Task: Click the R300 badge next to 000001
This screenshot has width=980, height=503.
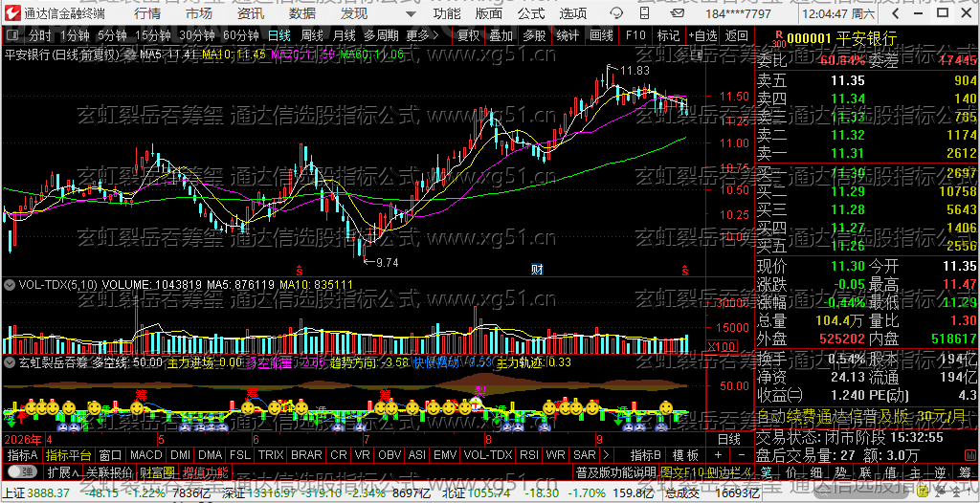Action: [779, 39]
